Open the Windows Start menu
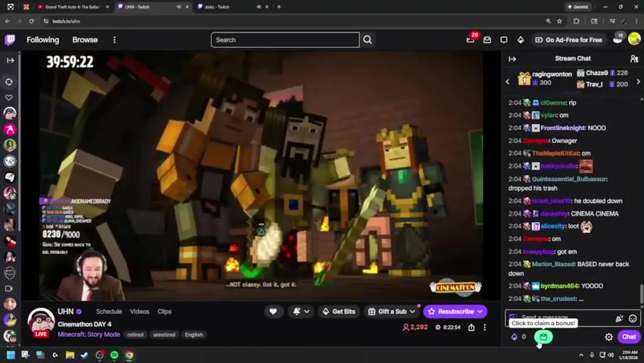 click(x=11, y=355)
